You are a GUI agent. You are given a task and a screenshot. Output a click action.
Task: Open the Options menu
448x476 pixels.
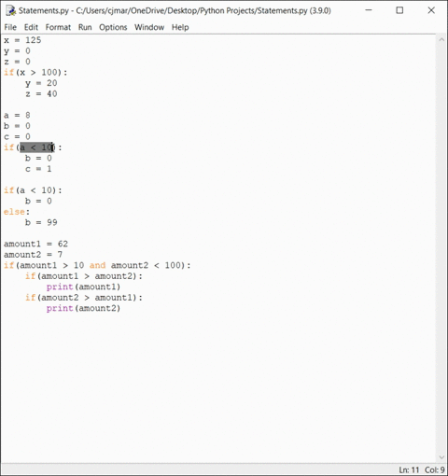[113, 27]
